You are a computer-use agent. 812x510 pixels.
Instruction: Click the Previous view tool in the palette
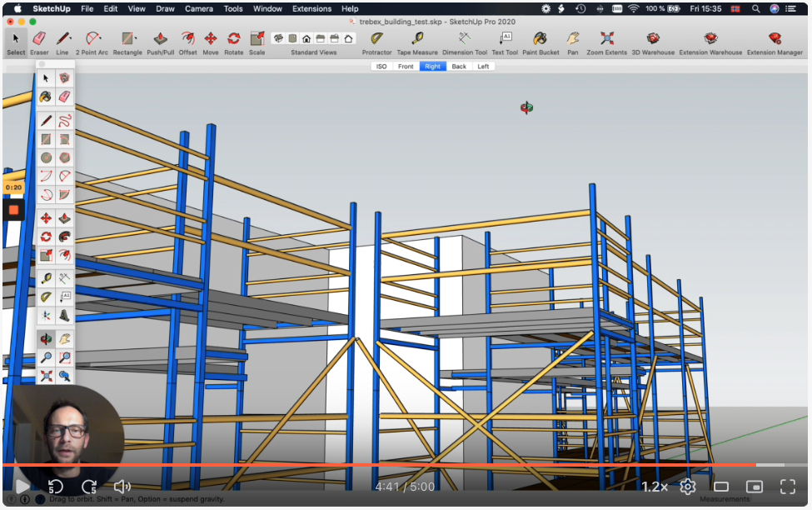(x=64, y=377)
